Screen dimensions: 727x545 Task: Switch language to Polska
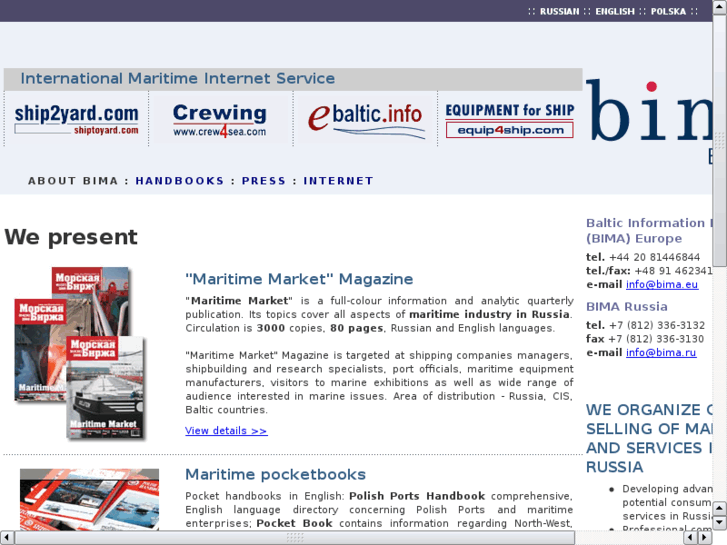668,12
